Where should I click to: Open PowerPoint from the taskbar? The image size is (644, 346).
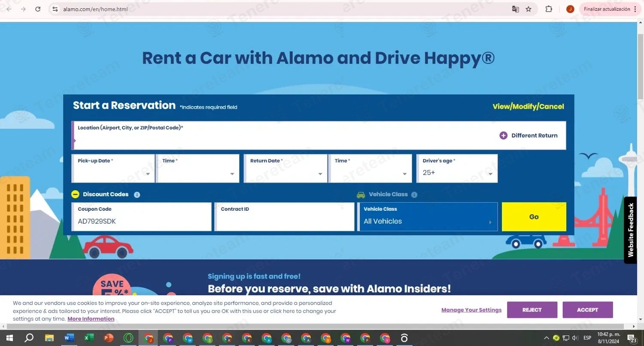pos(109,338)
